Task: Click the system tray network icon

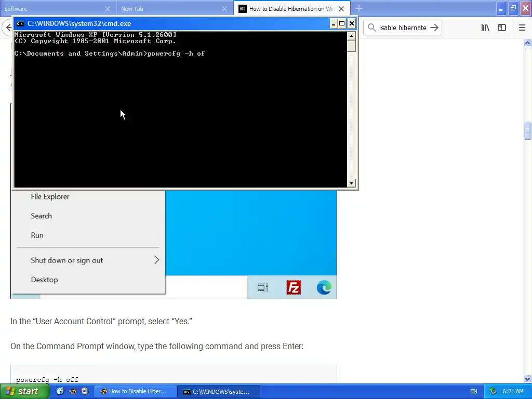Action: (x=493, y=392)
